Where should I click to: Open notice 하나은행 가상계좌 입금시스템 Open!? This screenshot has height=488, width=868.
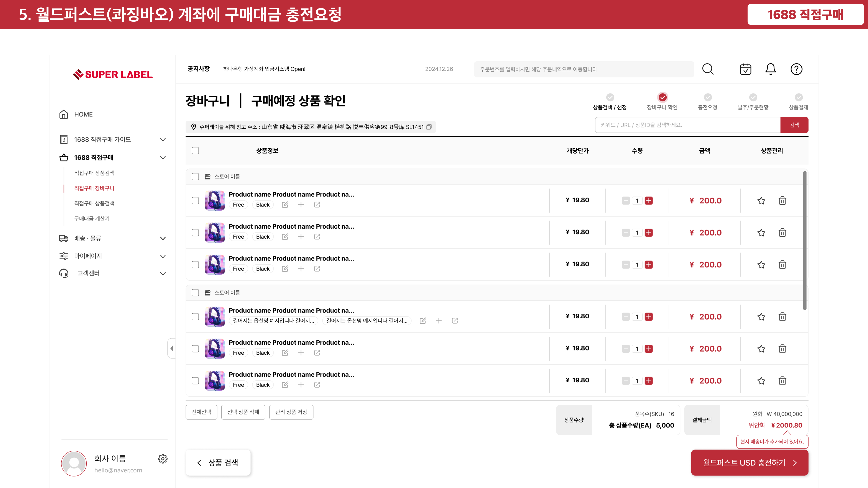tap(264, 69)
